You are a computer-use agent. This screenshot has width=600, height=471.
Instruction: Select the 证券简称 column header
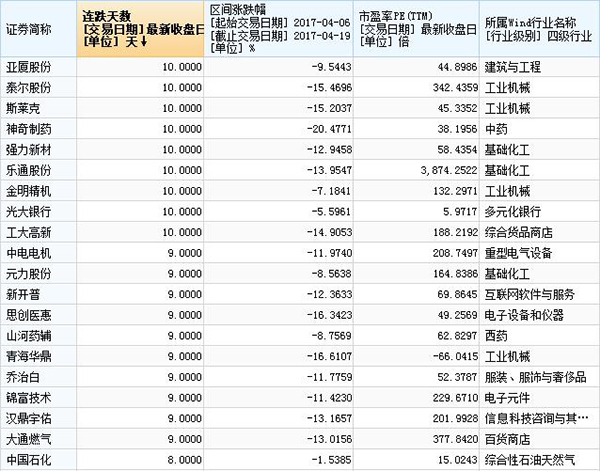tap(38, 29)
